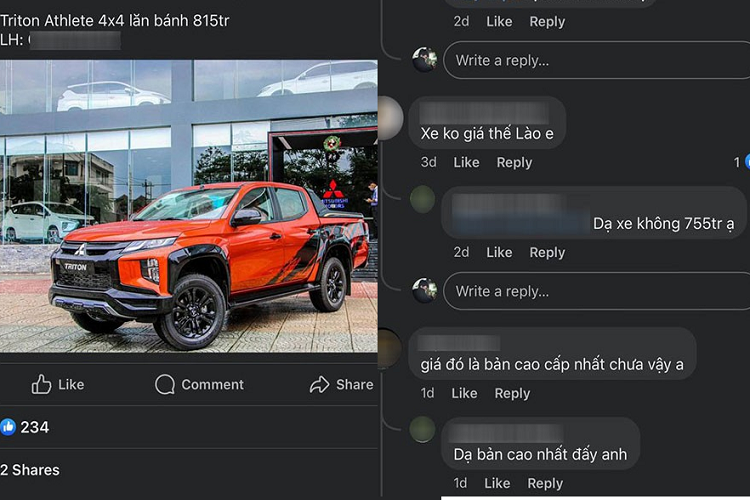Like the 'Dạ bản cao nhất đấy anh' comment

497,483
